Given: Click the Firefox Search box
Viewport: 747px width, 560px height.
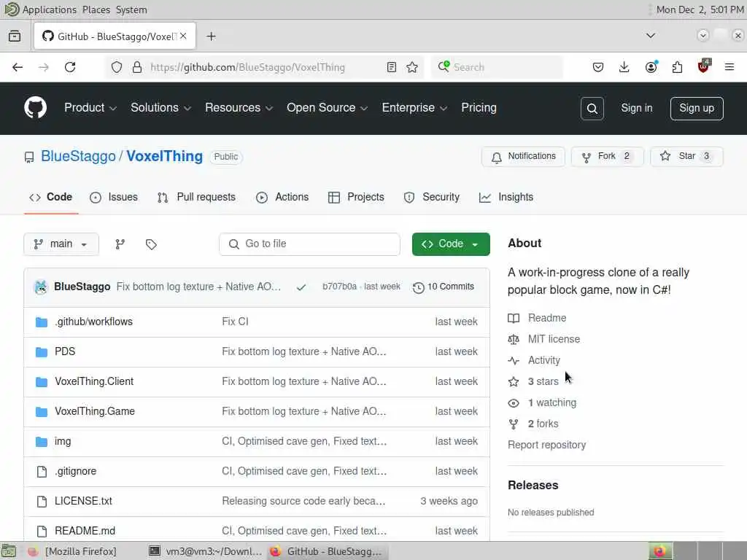Looking at the screenshot, I should pyautogui.click(x=497, y=67).
